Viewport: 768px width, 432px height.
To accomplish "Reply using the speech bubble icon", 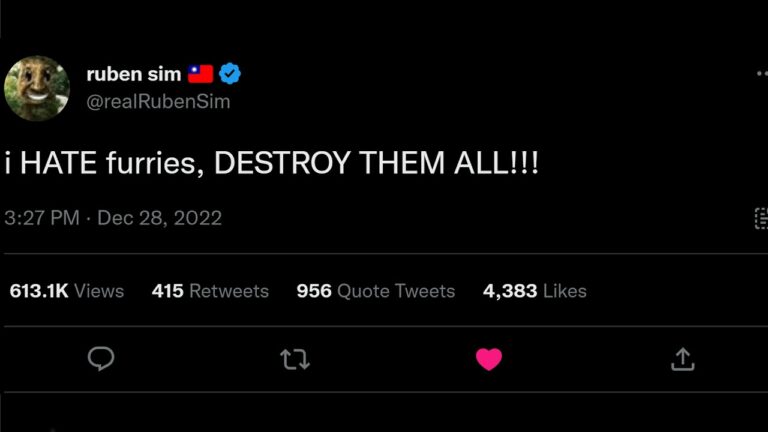I will pos(101,359).
